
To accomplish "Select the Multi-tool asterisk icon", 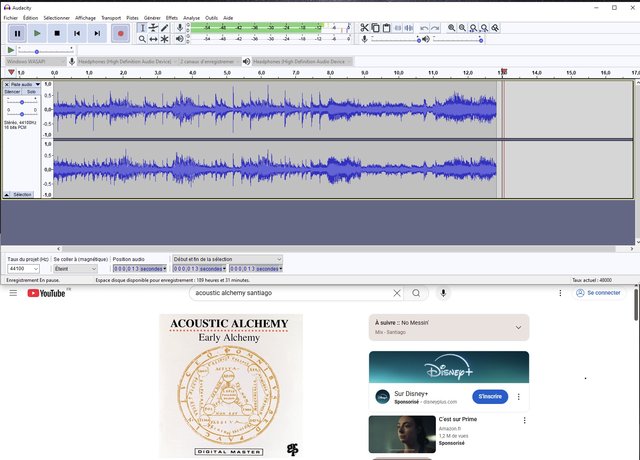I will tap(164, 39).
